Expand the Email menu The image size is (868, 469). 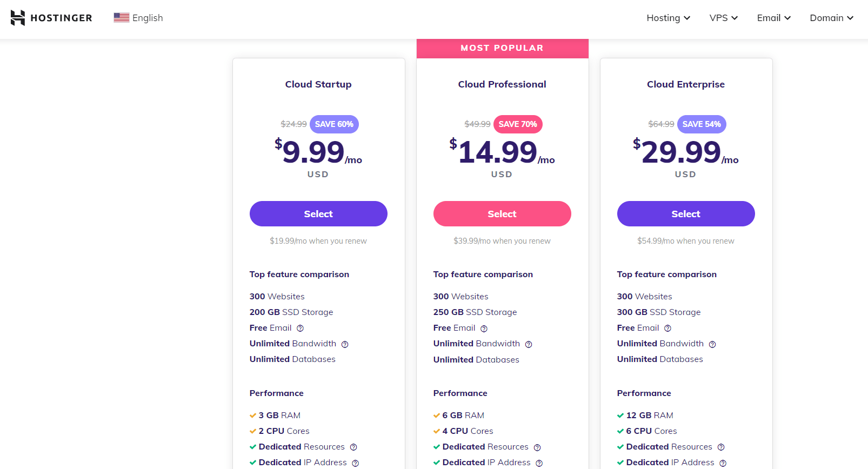[774, 18]
